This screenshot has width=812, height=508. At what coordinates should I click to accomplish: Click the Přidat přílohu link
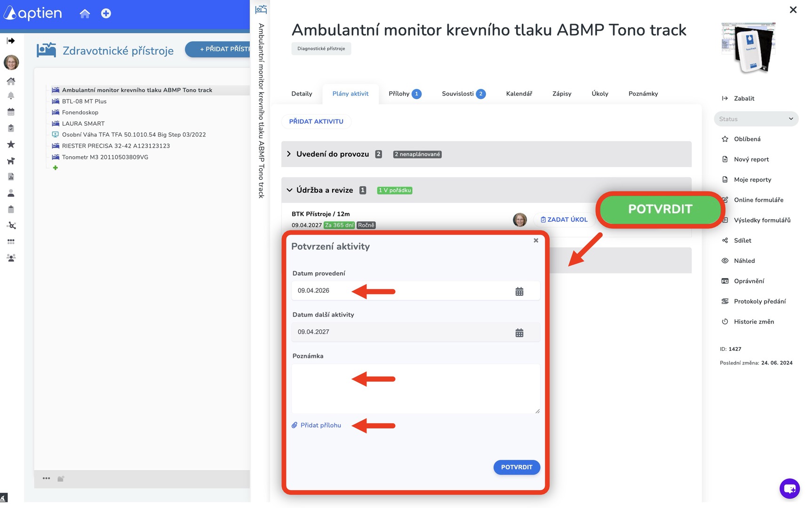click(x=320, y=425)
